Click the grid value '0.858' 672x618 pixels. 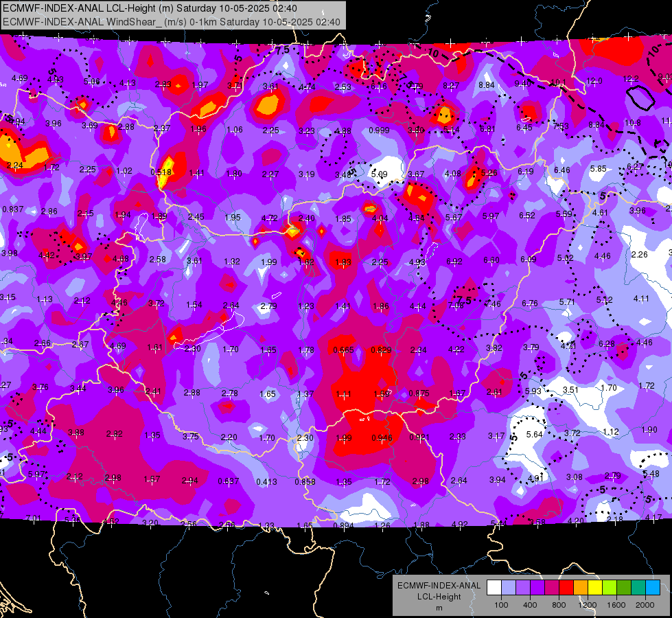305,481
